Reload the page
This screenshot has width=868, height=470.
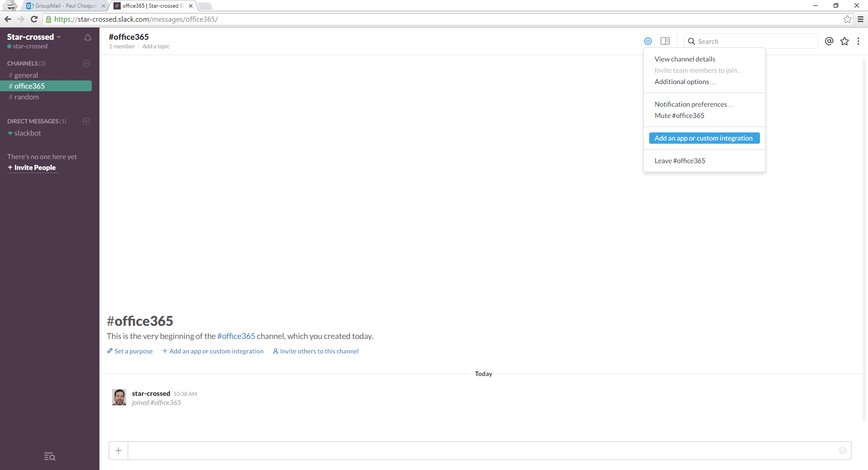pyautogui.click(x=34, y=19)
